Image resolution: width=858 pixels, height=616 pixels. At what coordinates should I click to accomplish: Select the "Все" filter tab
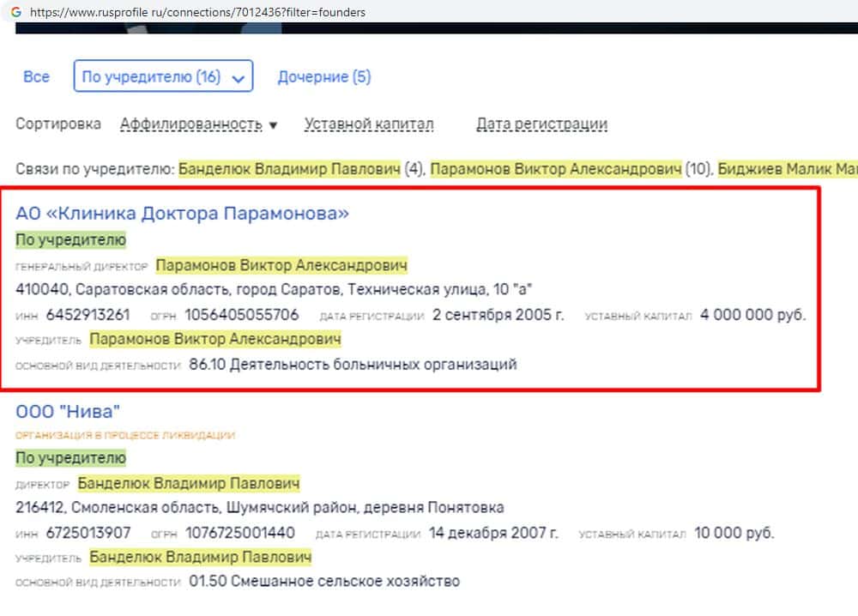coord(36,76)
